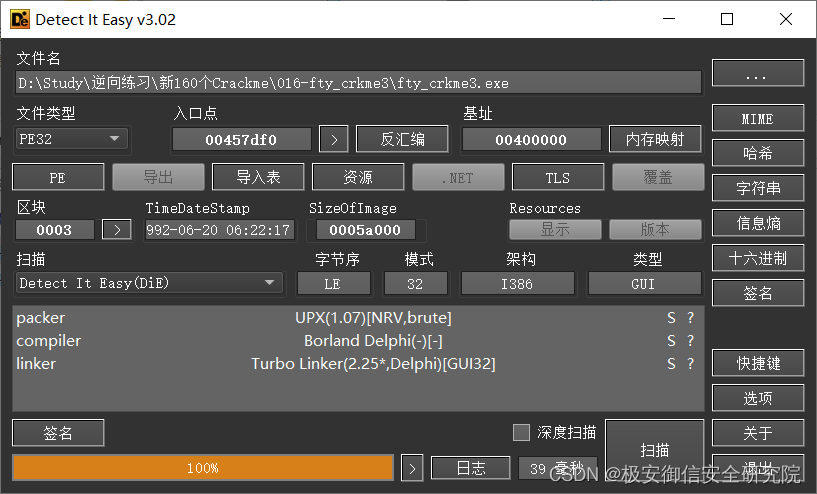Screen dimensions: 817x494
Task: Click the entry point value 00457df0
Action: (x=241, y=140)
